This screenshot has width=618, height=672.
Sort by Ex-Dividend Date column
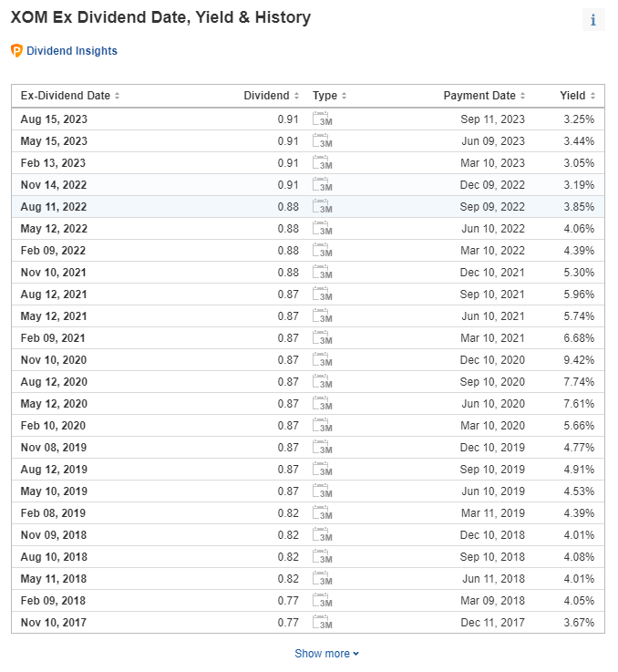tap(70, 96)
